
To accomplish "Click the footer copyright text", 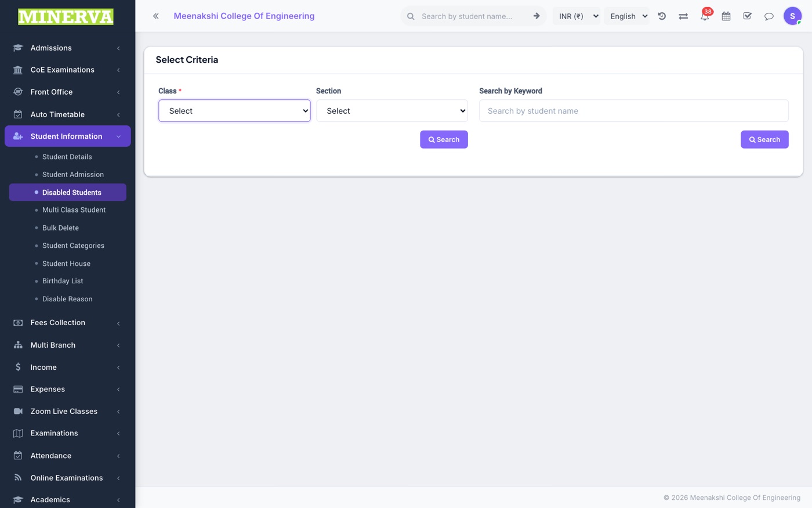I will (732, 498).
